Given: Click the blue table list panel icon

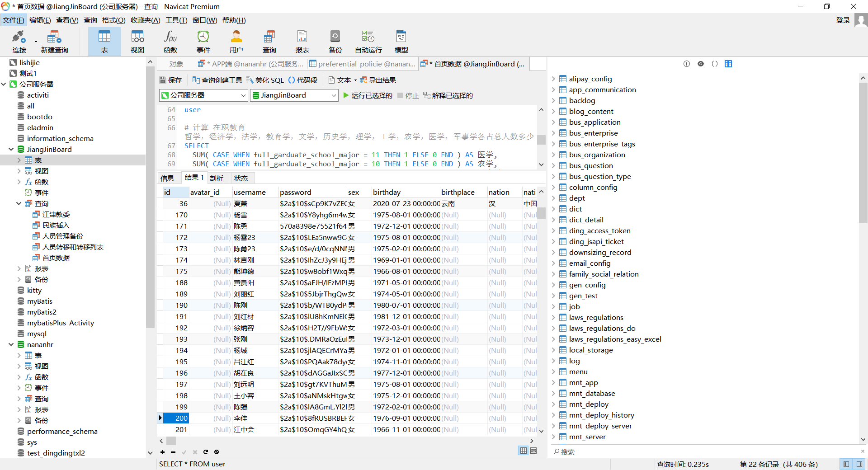Looking at the screenshot, I should [x=728, y=64].
